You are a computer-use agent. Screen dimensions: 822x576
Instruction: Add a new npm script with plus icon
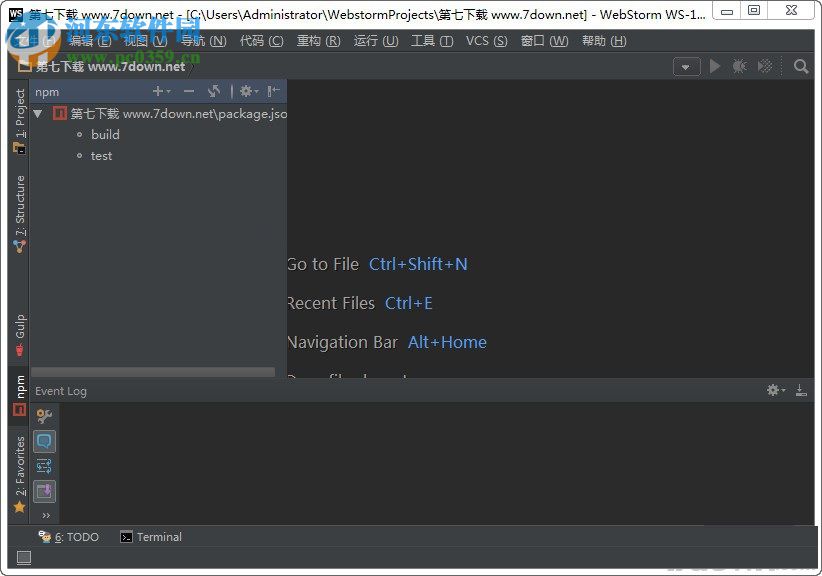click(159, 91)
